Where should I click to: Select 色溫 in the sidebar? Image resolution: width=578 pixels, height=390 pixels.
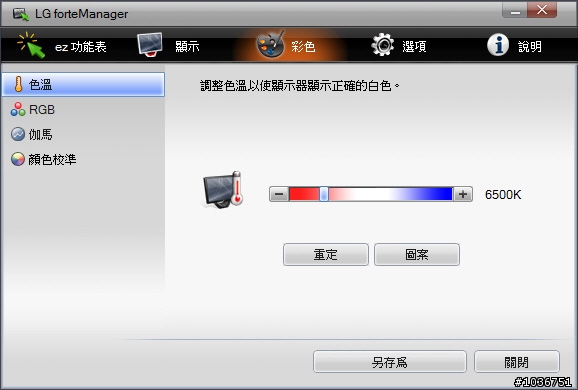(x=83, y=84)
